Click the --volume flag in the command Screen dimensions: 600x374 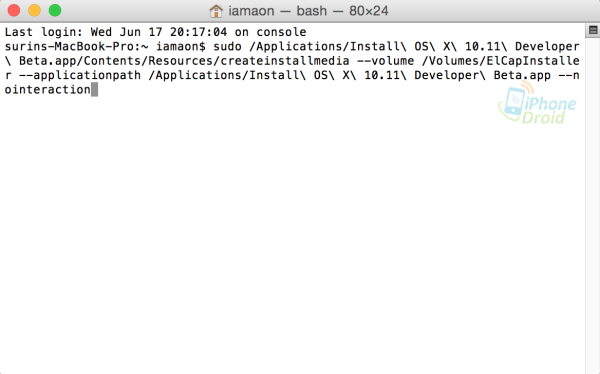click(385, 61)
